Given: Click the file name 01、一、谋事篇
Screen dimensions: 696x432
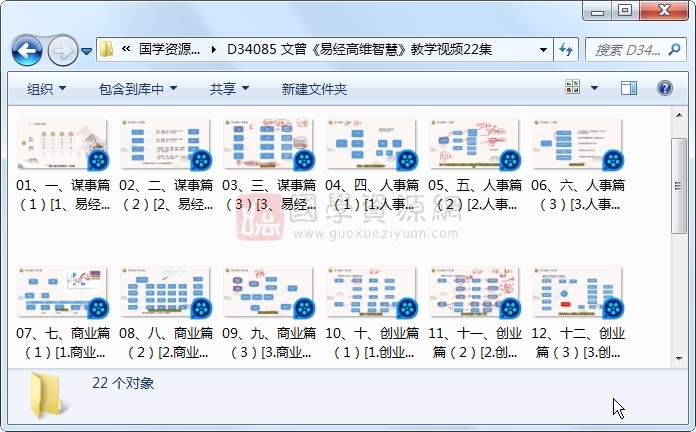Looking at the screenshot, I should pos(63,194).
